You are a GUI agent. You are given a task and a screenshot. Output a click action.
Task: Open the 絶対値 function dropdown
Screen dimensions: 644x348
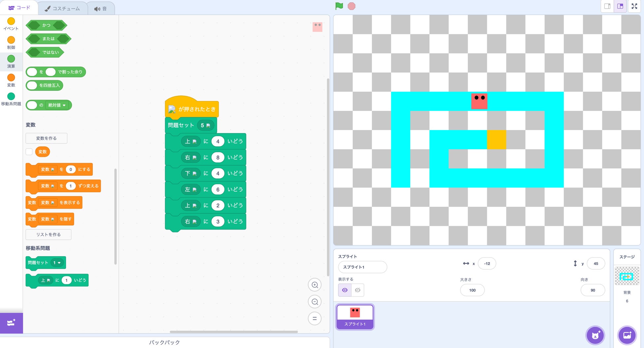(57, 105)
